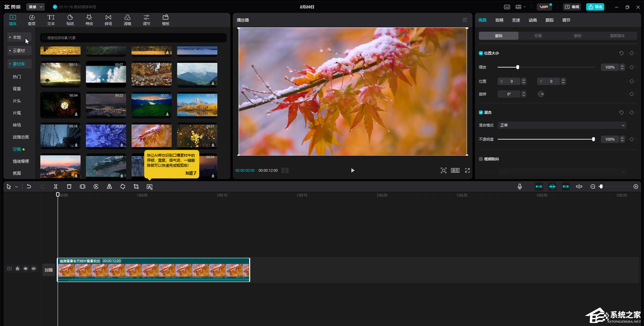Dismiss the tooltip with 知道了
644x326 pixels.
pyautogui.click(x=191, y=173)
